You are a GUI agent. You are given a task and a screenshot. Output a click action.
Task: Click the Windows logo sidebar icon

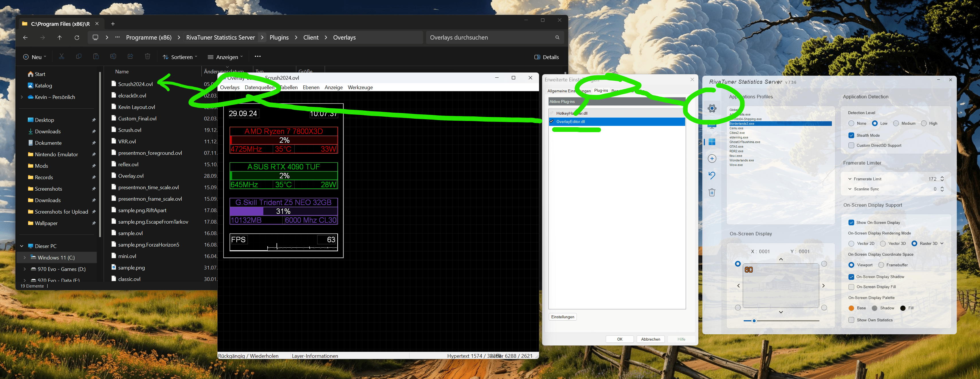[x=712, y=142]
